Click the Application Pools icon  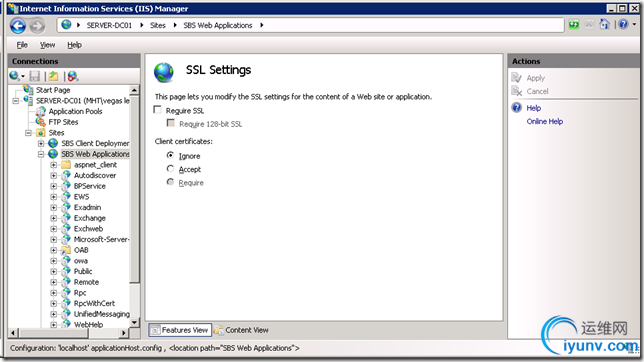(41, 111)
